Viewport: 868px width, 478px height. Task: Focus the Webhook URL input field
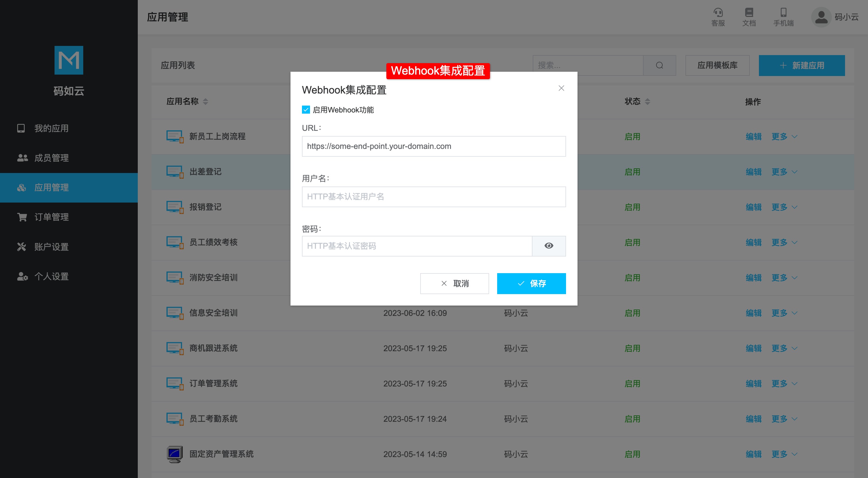tap(434, 146)
